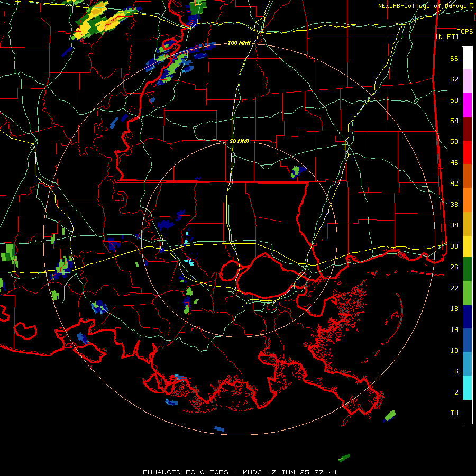Click the '38' legend value
The width and height of the screenshot is (476, 476).
[454, 204]
